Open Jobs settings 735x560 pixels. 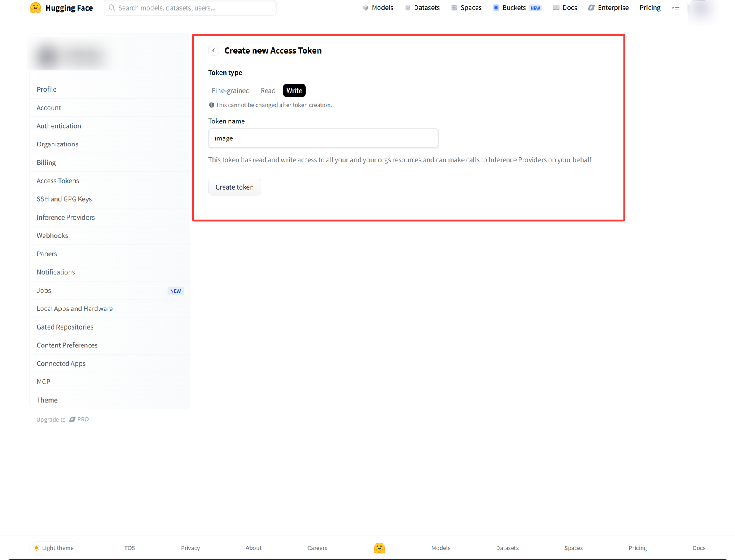110,290
